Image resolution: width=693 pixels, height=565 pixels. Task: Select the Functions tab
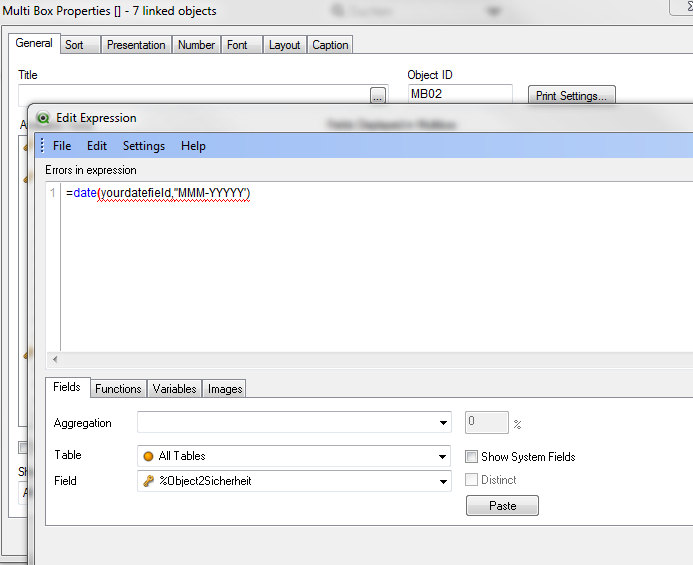[x=118, y=389]
